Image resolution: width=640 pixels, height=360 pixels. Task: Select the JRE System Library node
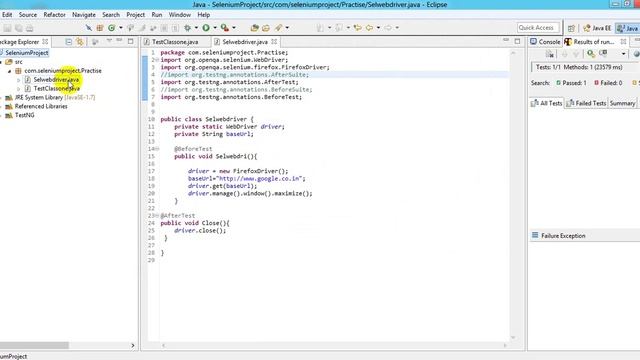(55, 97)
